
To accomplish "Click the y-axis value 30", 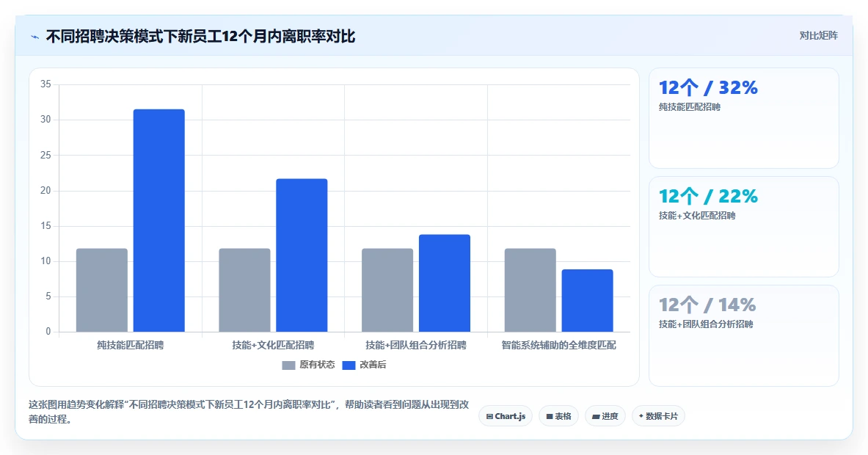I will point(45,120).
